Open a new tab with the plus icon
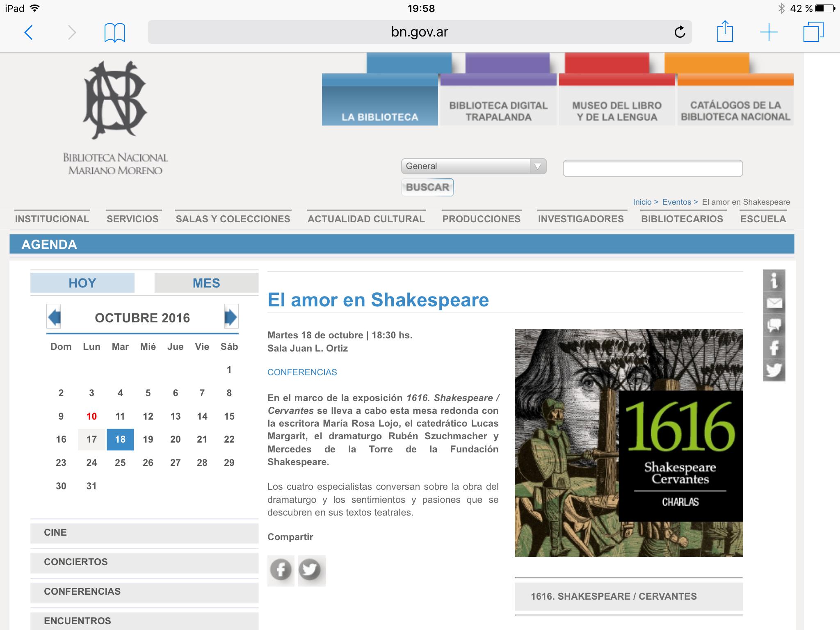Viewport: 840px width, 630px height. pos(769,32)
